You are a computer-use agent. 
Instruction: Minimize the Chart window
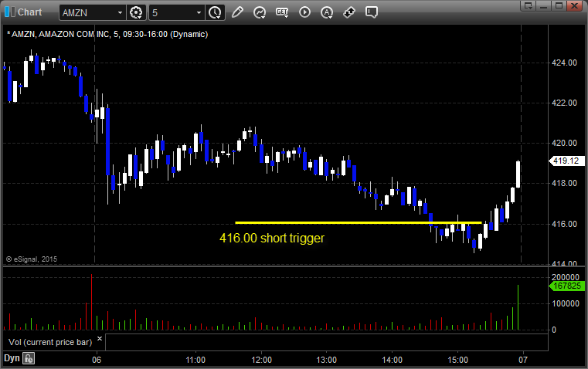pyautogui.click(x=544, y=5)
